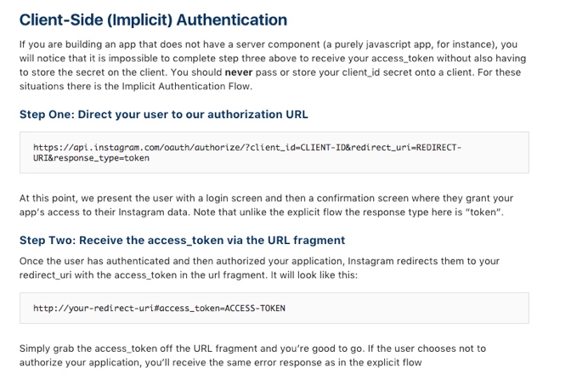Select the Step Two heading
The image size is (588, 391).
[x=182, y=241]
